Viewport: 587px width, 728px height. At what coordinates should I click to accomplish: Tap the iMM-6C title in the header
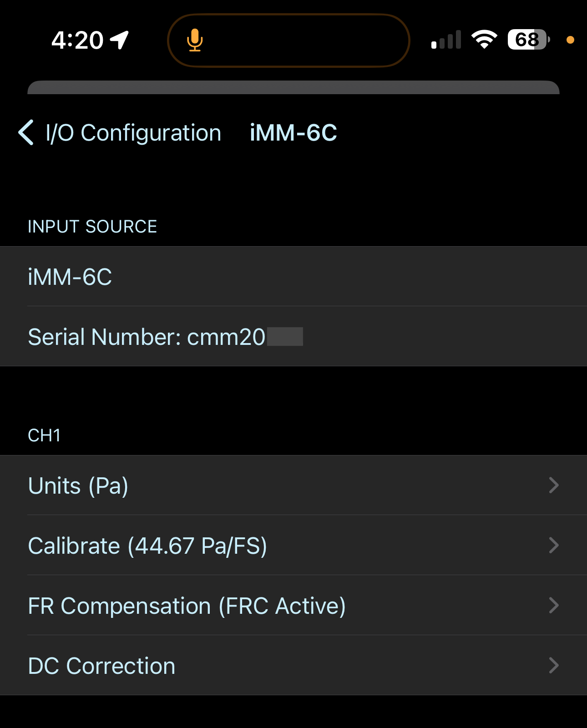click(x=293, y=133)
